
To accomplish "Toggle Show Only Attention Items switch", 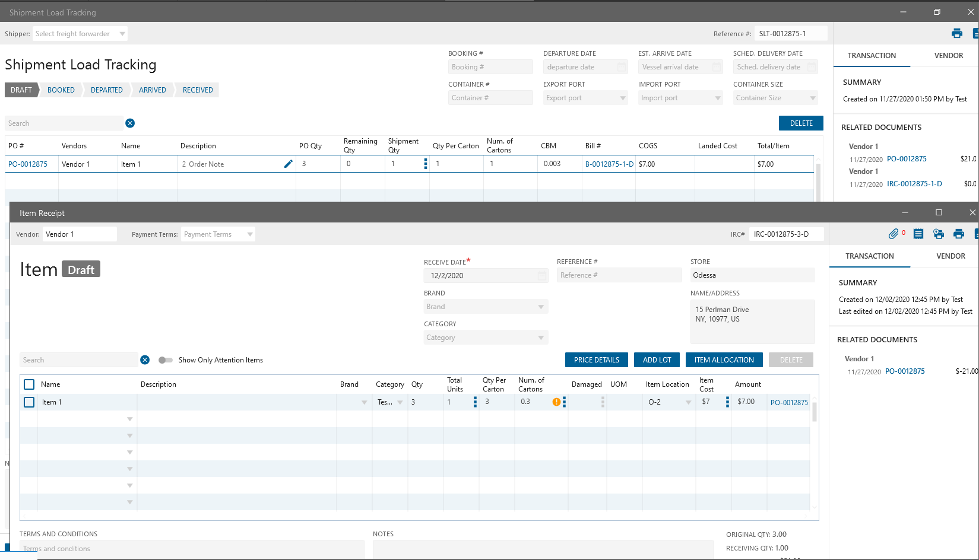I will (166, 360).
